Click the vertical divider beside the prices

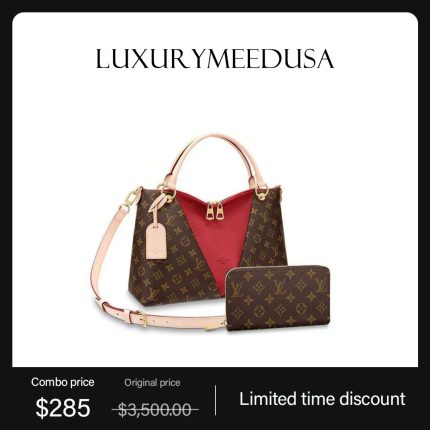215,400
